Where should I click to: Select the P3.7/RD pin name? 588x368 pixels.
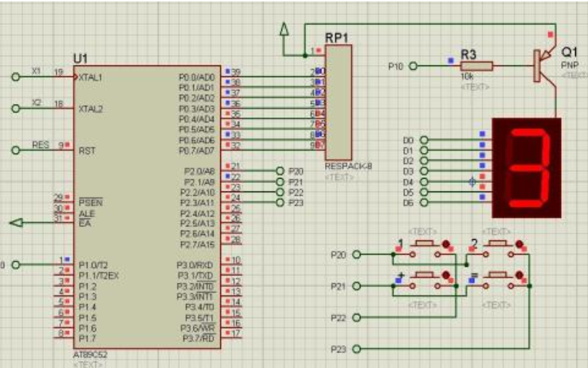tap(199, 339)
